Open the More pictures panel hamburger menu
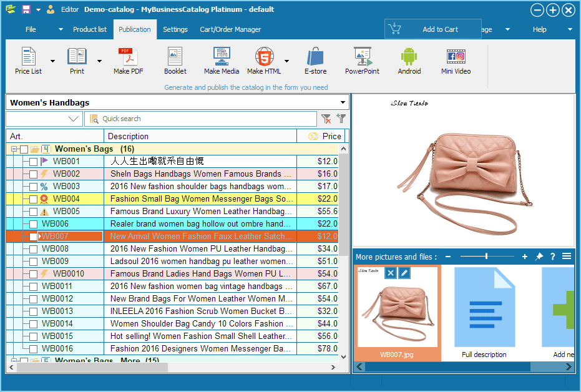Image resolution: width=581 pixels, height=392 pixels. click(x=567, y=256)
